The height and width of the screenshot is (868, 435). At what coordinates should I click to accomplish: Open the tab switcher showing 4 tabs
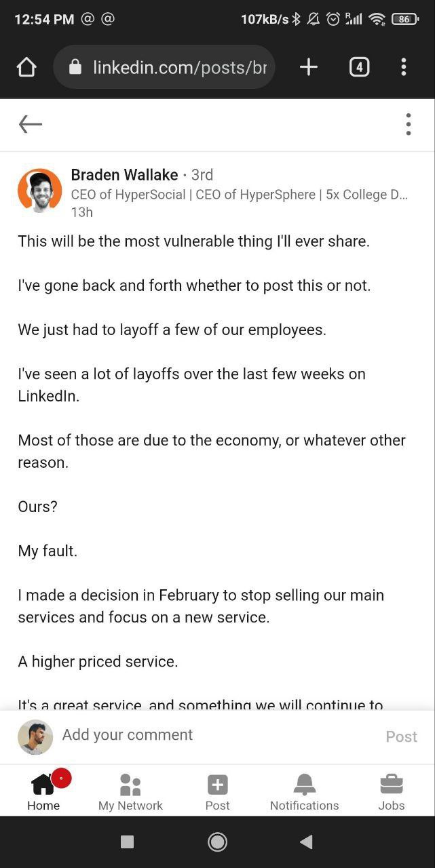click(x=359, y=66)
